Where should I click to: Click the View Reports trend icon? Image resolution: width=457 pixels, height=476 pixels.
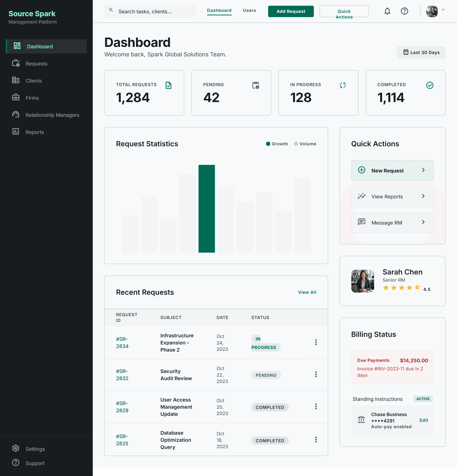click(362, 196)
